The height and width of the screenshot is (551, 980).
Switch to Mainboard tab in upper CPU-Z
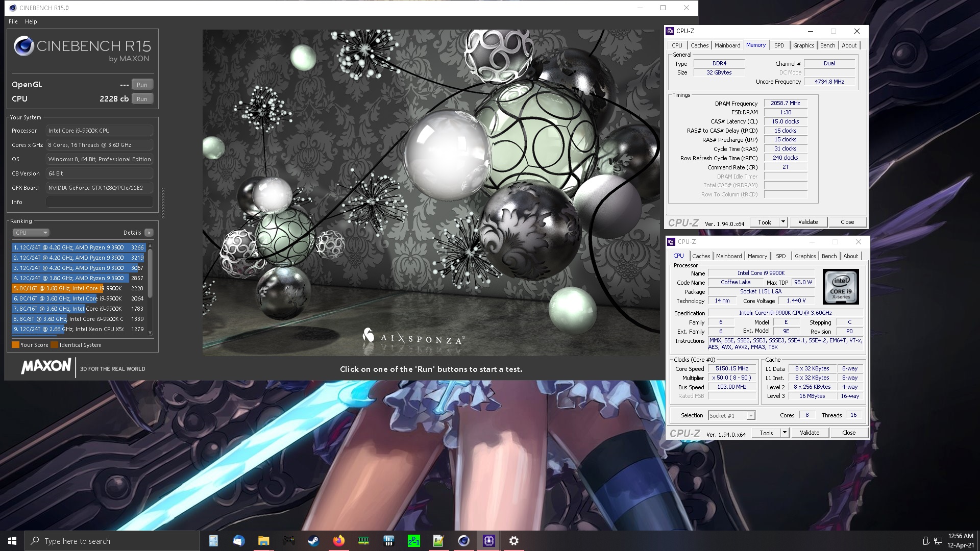pos(727,45)
